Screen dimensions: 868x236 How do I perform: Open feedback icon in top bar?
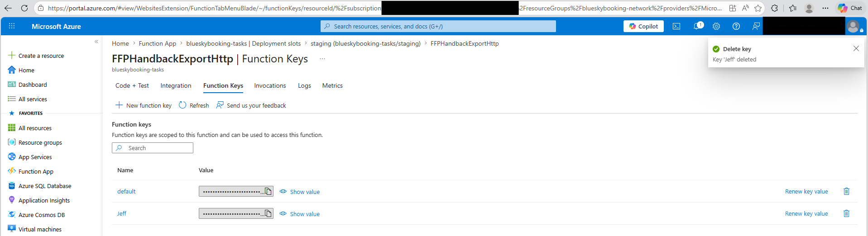pyautogui.click(x=756, y=26)
